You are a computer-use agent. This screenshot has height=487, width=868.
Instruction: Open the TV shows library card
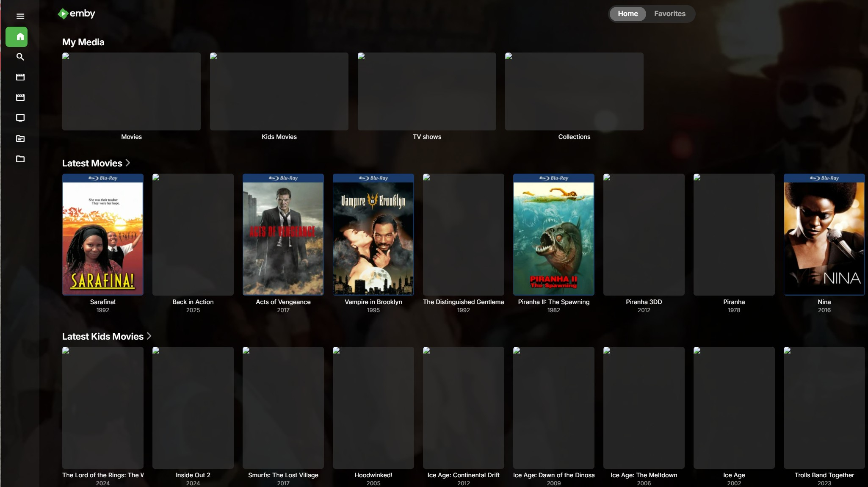click(x=427, y=91)
